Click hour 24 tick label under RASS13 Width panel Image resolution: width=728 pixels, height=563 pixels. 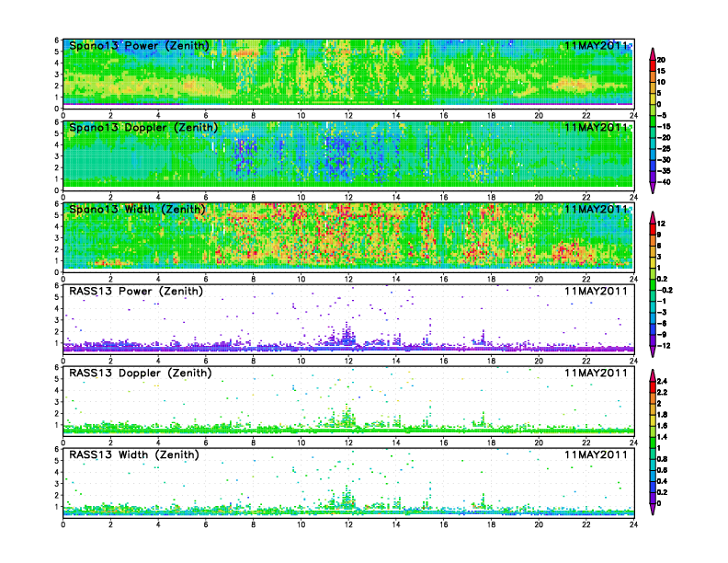(x=633, y=524)
